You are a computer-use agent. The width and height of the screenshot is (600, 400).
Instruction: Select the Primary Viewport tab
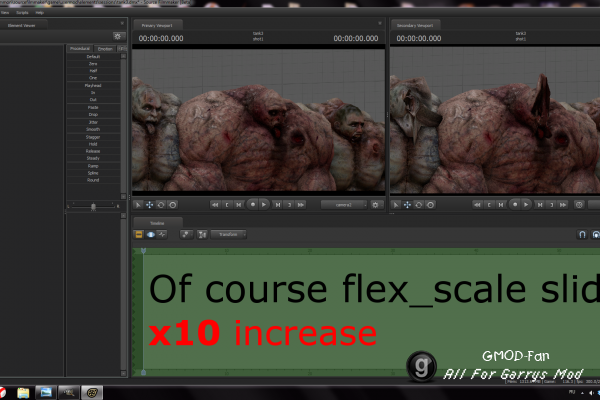(157, 25)
